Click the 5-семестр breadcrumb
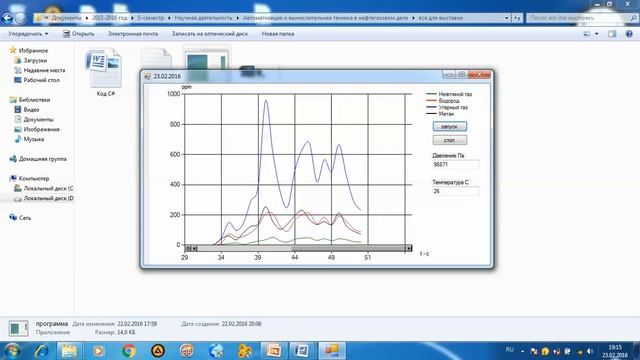Viewport: 640px width, 360px height. pos(150,18)
